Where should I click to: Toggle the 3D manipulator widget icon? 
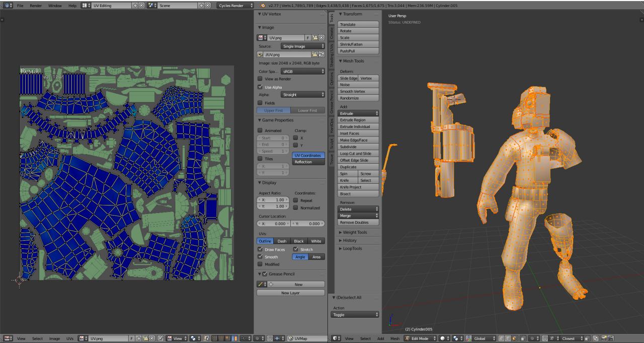point(467,338)
